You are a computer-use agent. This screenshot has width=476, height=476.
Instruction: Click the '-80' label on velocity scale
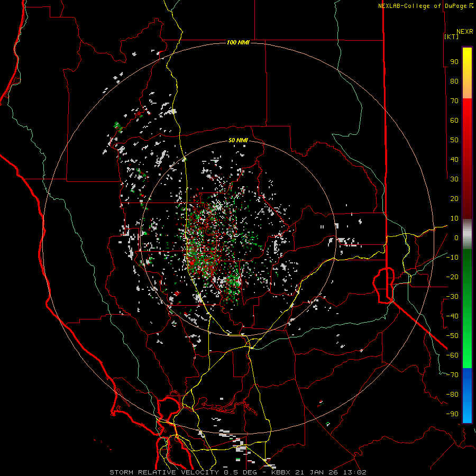click(452, 395)
